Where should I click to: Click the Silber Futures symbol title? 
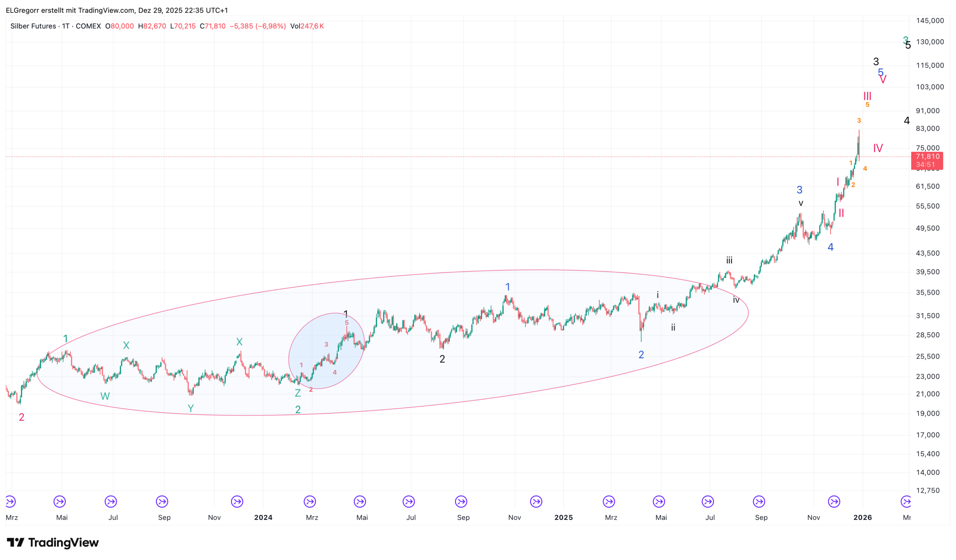[x=34, y=26]
